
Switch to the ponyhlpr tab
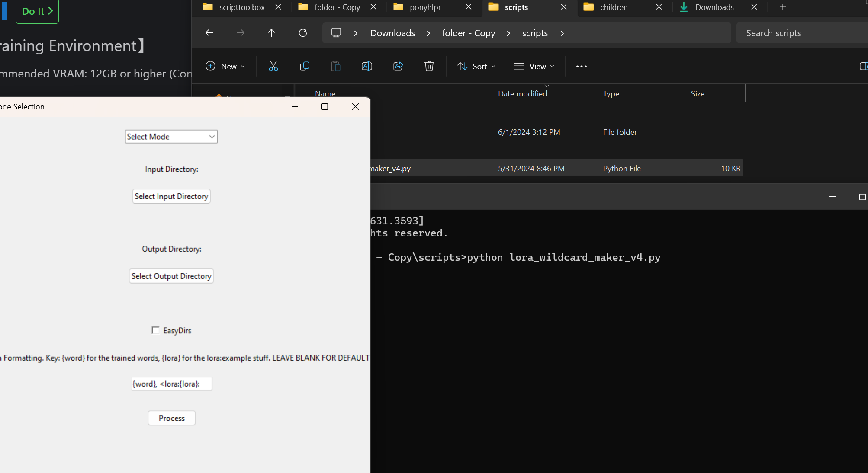pyautogui.click(x=425, y=7)
